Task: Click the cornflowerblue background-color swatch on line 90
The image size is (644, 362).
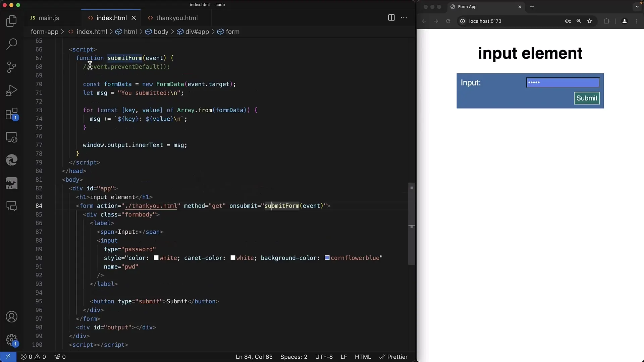Action: (x=326, y=258)
